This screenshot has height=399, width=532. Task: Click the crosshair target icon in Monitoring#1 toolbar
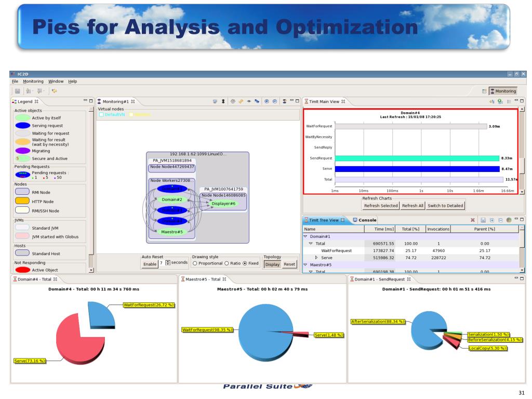point(233,101)
